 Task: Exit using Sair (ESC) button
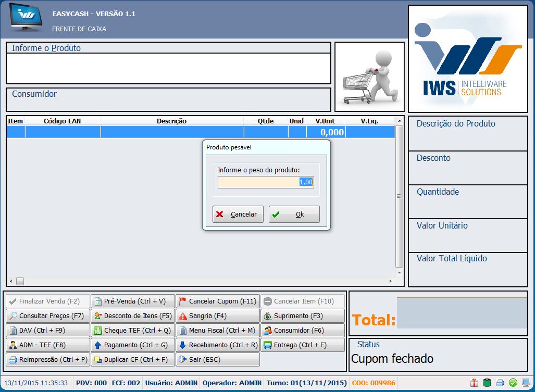217,360
